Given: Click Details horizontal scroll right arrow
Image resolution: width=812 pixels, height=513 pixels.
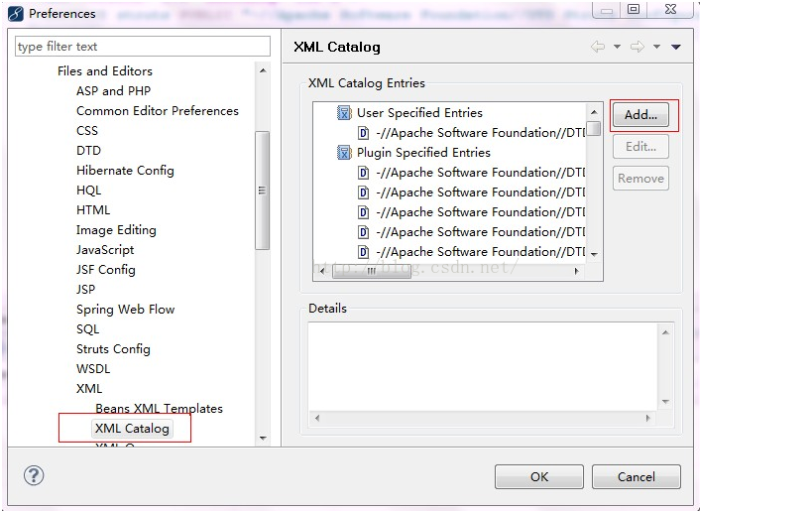Looking at the screenshot, I should click(x=647, y=418).
